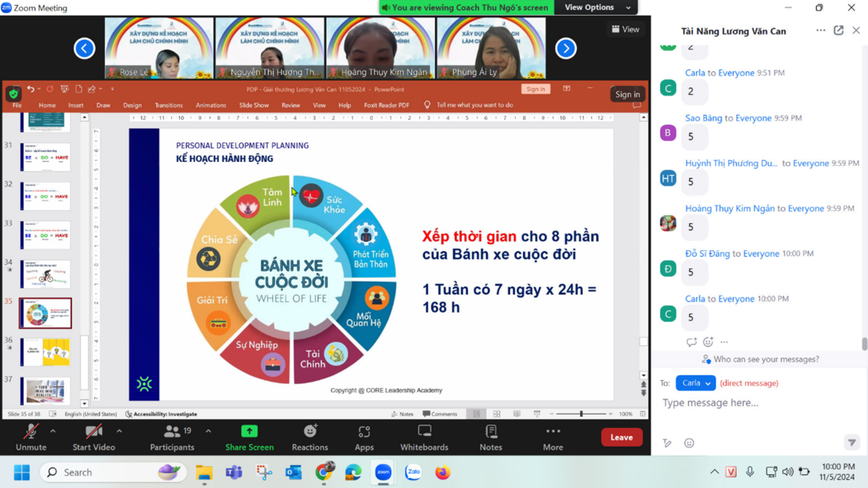868x488 pixels.
Task: Click the PowerPoint Sign in button
Action: [535, 89]
